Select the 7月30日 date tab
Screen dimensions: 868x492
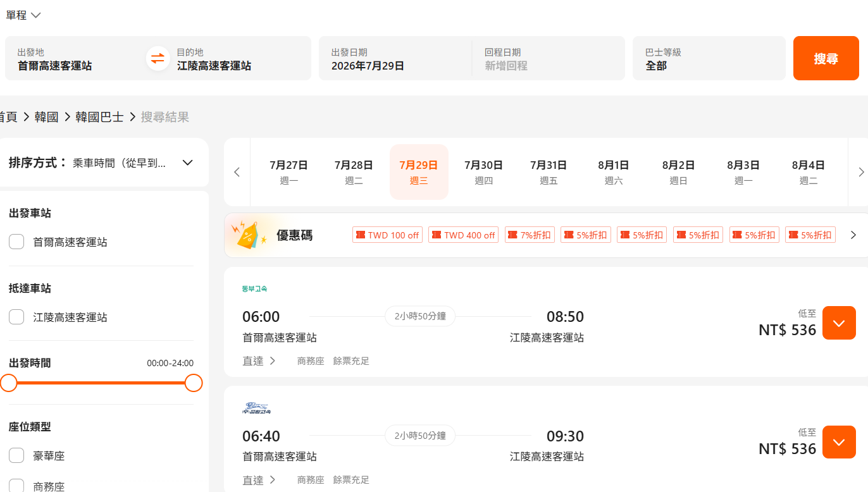[x=483, y=172]
